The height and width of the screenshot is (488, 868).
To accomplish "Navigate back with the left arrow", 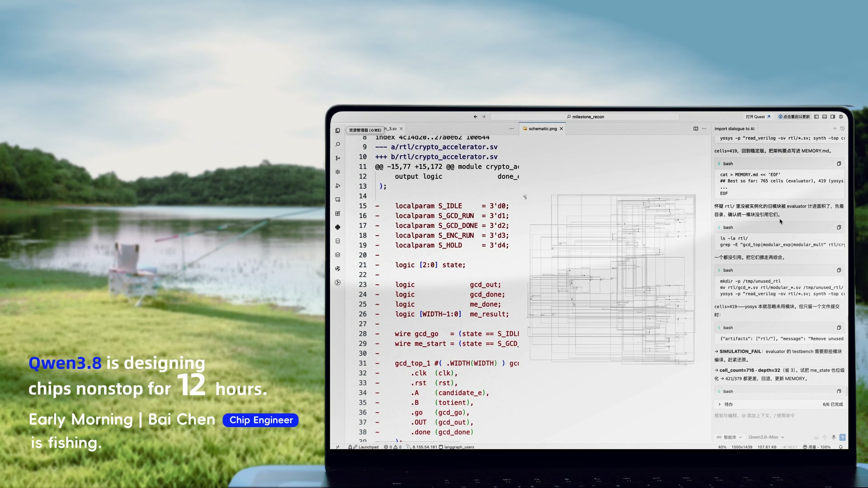I will (x=476, y=117).
